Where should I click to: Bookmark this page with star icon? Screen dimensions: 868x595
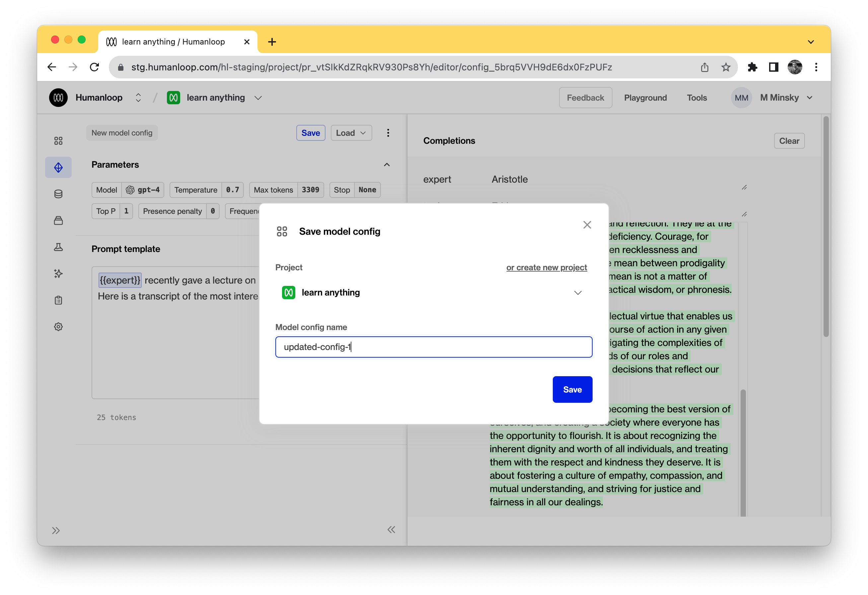pyautogui.click(x=726, y=67)
